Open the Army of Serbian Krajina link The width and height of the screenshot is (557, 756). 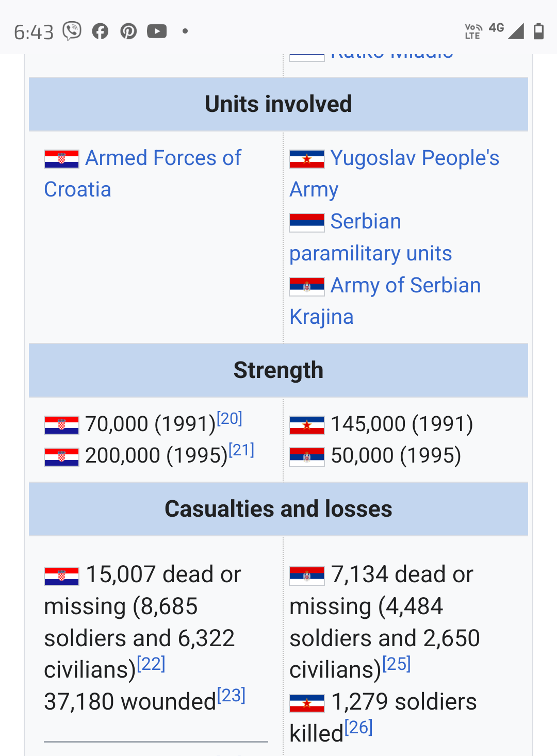385,301
